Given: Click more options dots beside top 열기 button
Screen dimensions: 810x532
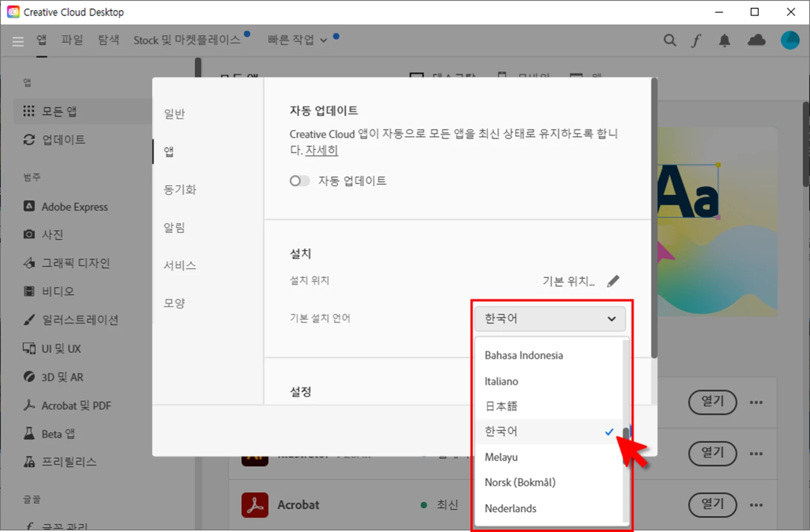Looking at the screenshot, I should coord(756,402).
